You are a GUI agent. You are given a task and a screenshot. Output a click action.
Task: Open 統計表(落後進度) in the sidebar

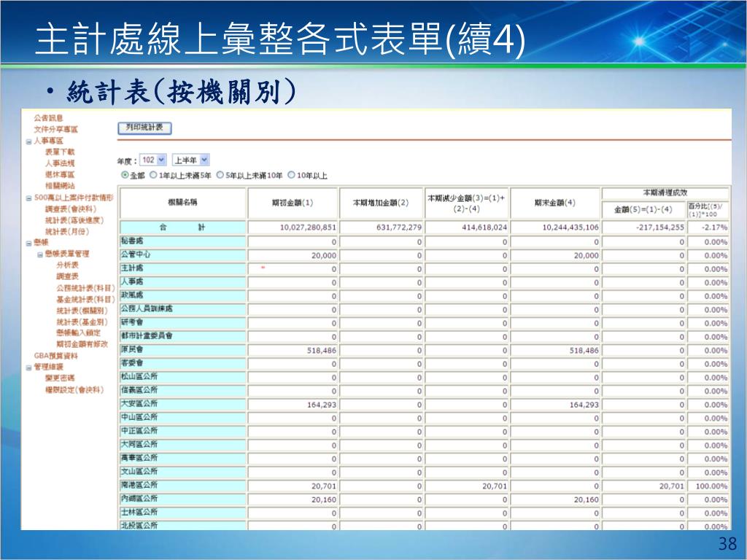[x=74, y=220]
